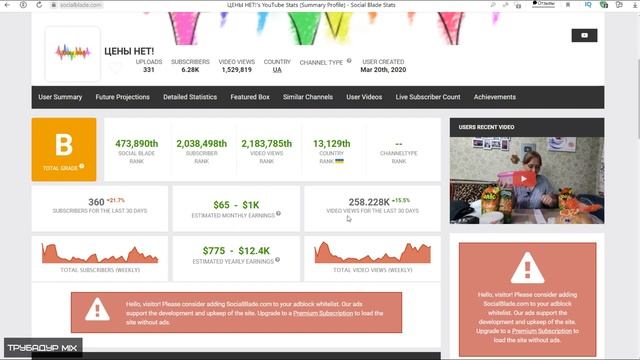Screen dimensions: 640x360
Task: Click the info icon beside TOTAL GRADE
Action: click(x=82, y=166)
